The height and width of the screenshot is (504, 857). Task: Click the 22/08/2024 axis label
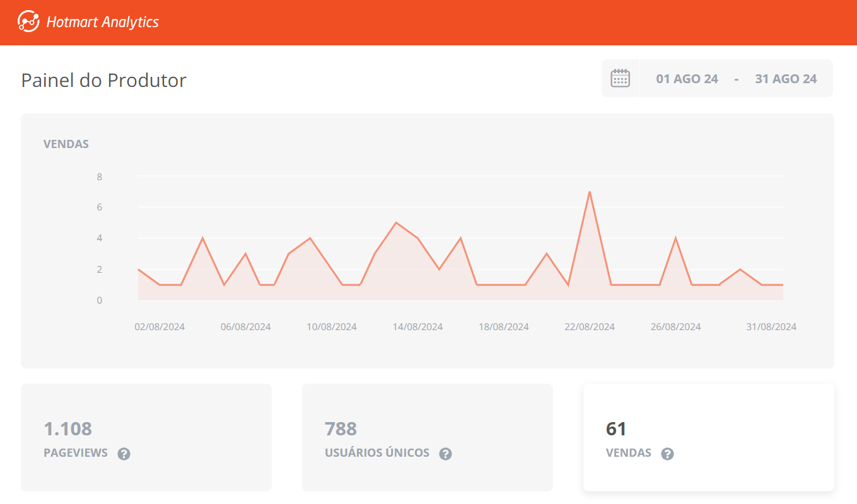click(590, 326)
